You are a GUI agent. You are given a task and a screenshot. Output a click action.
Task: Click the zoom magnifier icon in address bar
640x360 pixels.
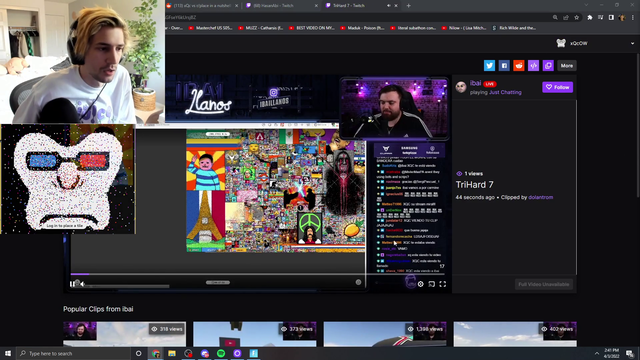tap(555, 18)
